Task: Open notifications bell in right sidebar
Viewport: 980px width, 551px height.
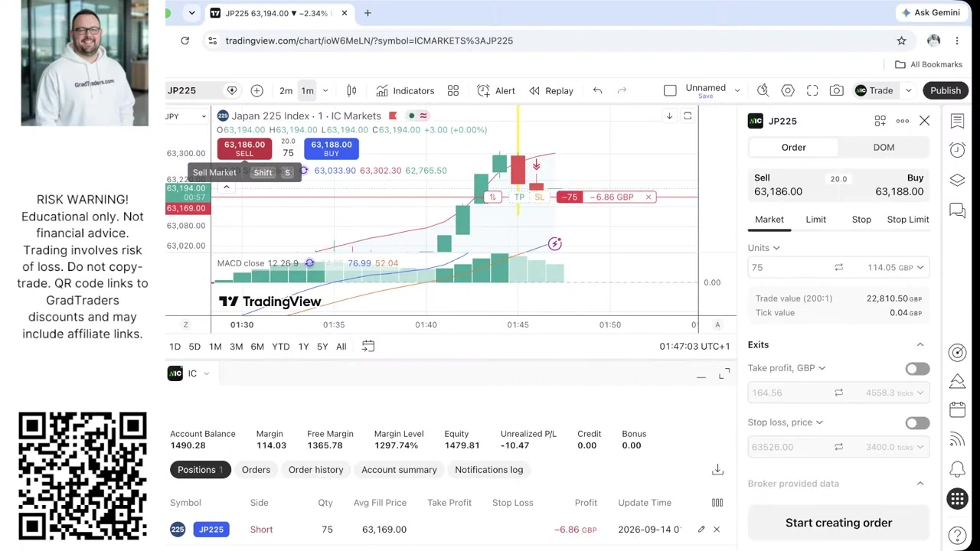Action: coord(957,468)
